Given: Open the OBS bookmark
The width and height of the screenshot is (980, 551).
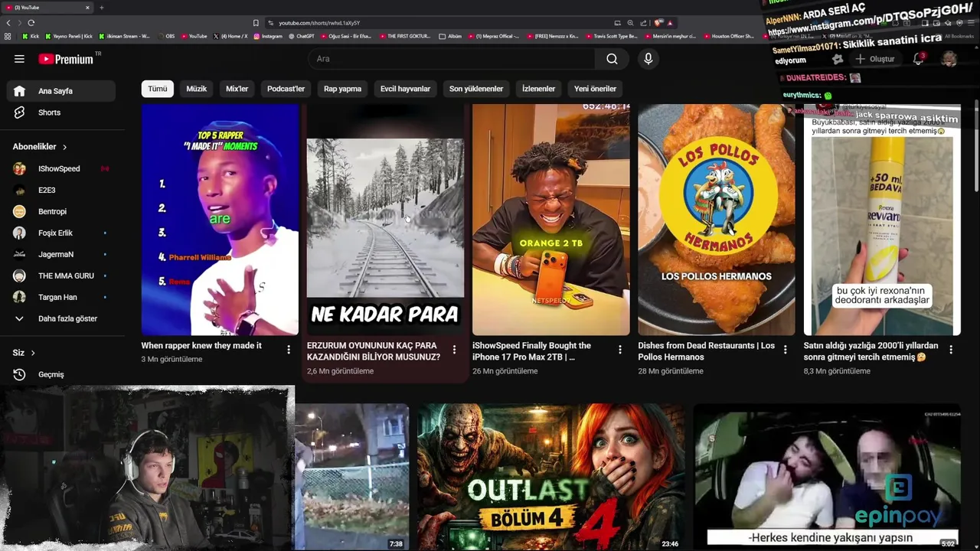Looking at the screenshot, I should tap(165, 36).
